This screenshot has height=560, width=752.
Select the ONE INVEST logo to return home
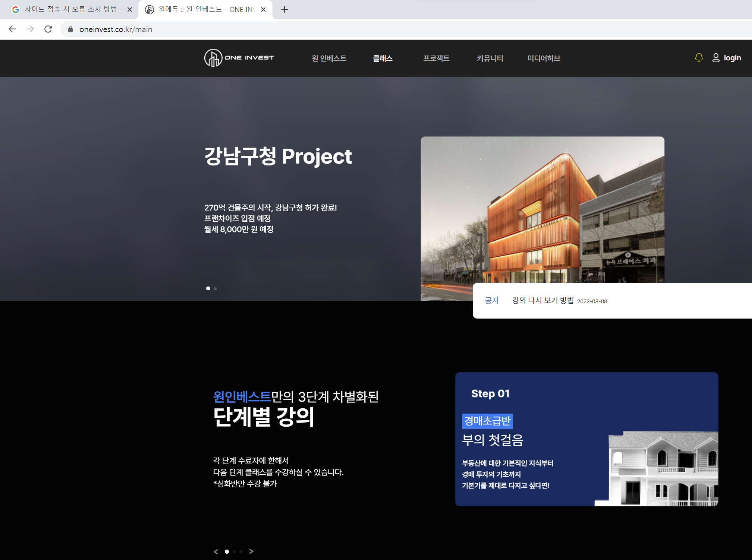point(239,58)
